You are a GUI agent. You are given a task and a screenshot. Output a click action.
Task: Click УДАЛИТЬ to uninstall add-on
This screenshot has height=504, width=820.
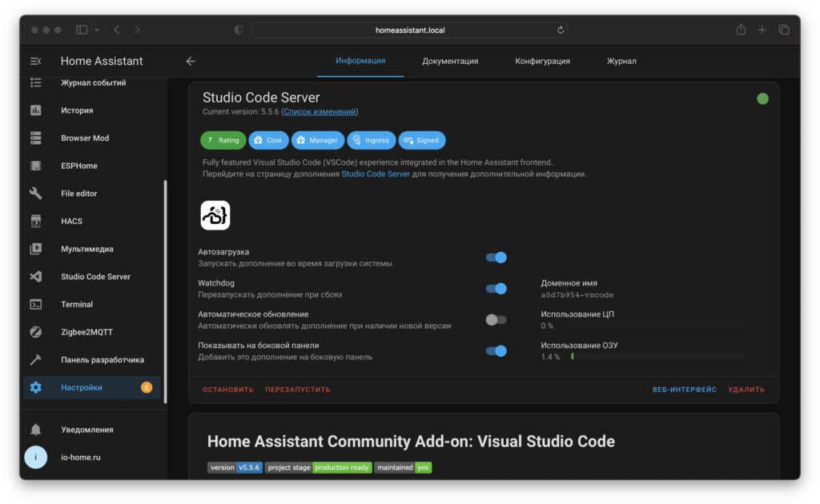(x=746, y=390)
